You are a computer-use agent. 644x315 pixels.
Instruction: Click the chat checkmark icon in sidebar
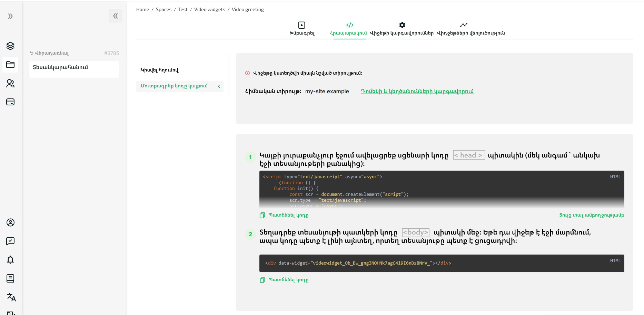(x=10, y=241)
